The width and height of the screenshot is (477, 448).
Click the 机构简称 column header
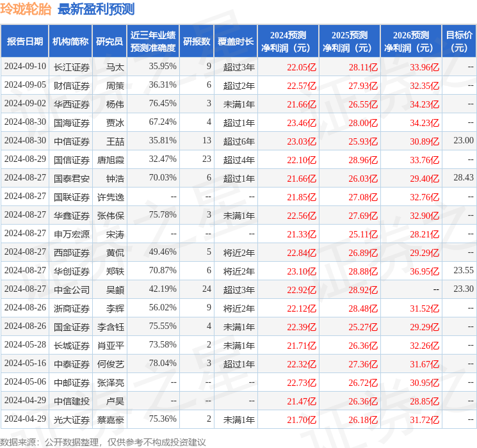click(70, 42)
